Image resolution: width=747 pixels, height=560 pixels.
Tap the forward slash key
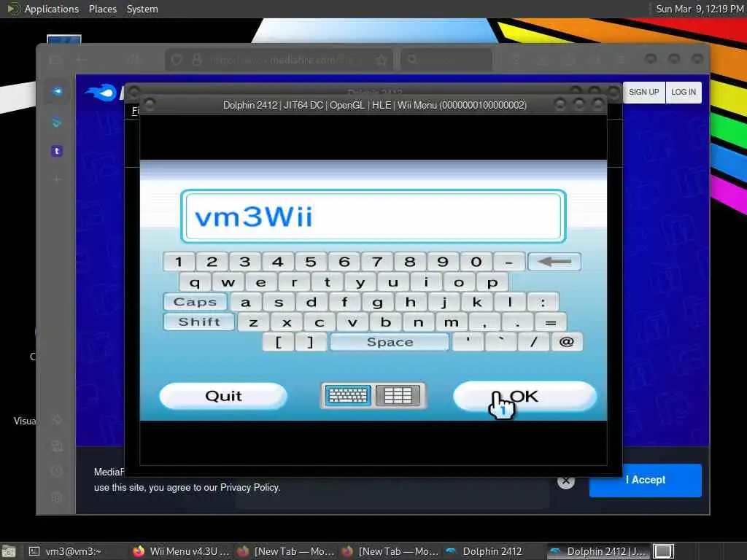coord(533,342)
